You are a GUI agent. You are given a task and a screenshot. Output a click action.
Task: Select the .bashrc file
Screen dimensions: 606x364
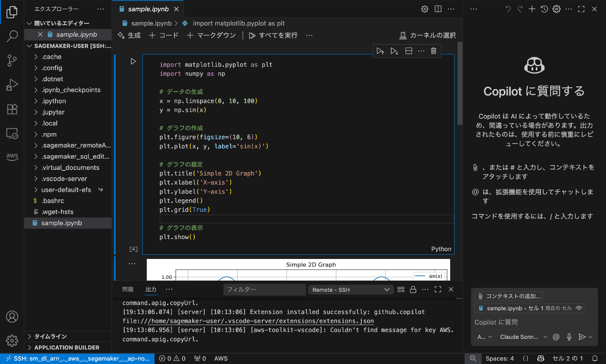pos(68,201)
